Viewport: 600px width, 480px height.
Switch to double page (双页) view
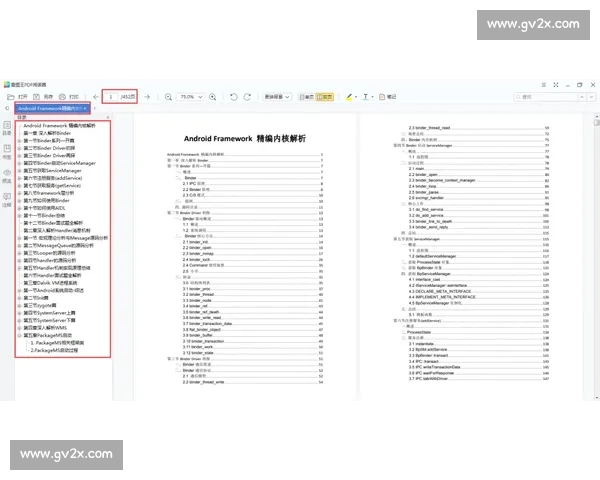327,97
